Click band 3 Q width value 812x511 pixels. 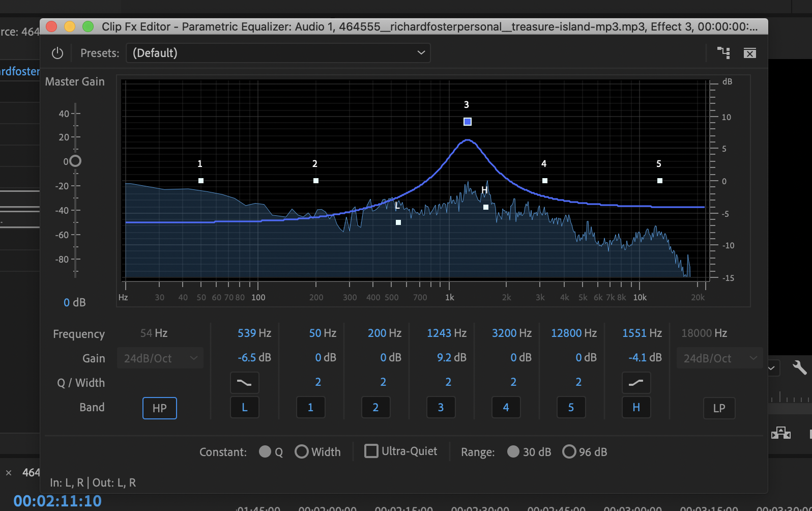[x=448, y=382]
